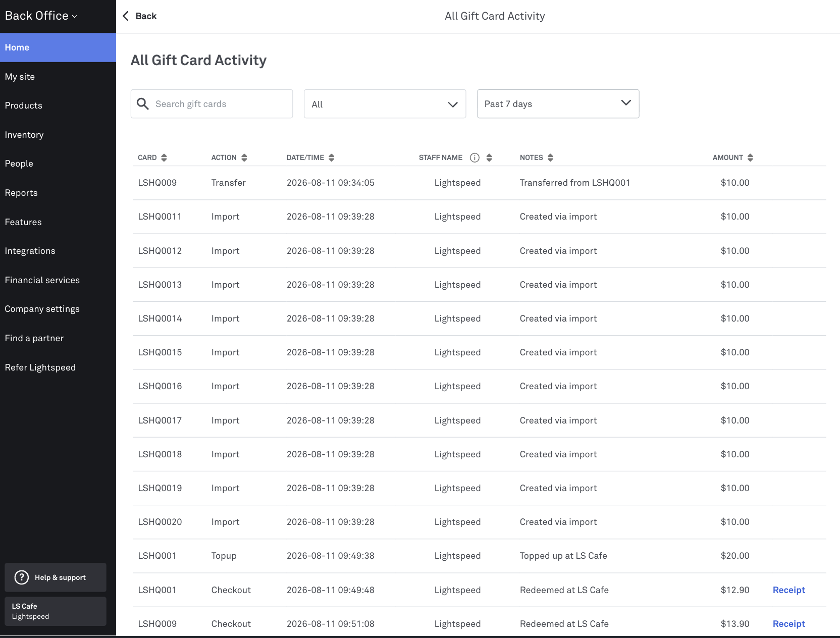This screenshot has width=840, height=638.
Task: Sort by the CARD column arrows
Action: point(164,157)
